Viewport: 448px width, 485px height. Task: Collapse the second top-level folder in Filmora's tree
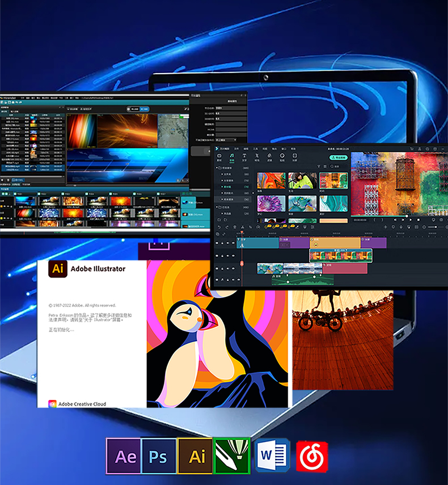coord(217,207)
